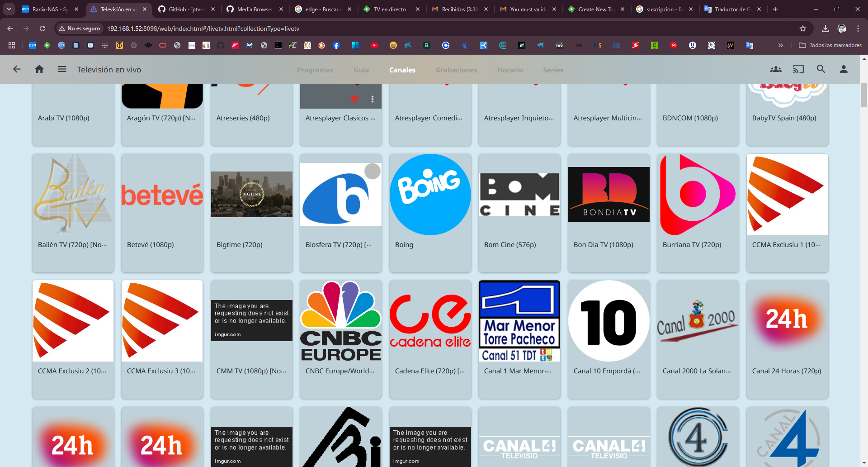This screenshot has width=868, height=467.
Task: Click the BabyTV Spain (480p) title
Action: (784, 118)
